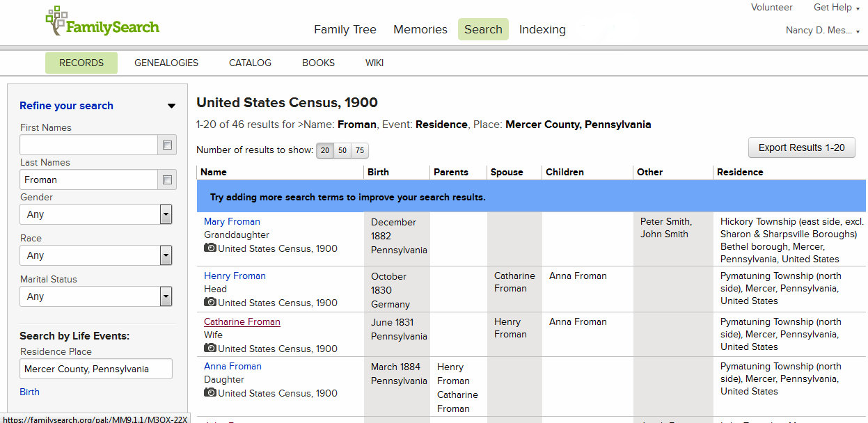Image resolution: width=868 pixels, height=423 pixels.
Task: Toggle exact match on the Last Names field
Action: pyautogui.click(x=166, y=179)
